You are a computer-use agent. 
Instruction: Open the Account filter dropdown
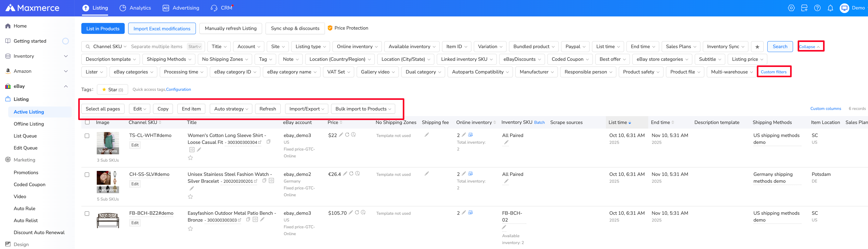tap(249, 47)
